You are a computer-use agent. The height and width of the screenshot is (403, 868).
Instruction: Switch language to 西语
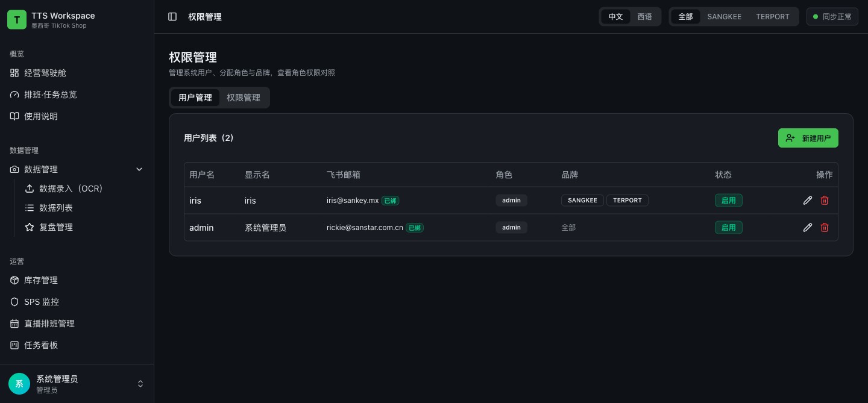tap(644, 17)
